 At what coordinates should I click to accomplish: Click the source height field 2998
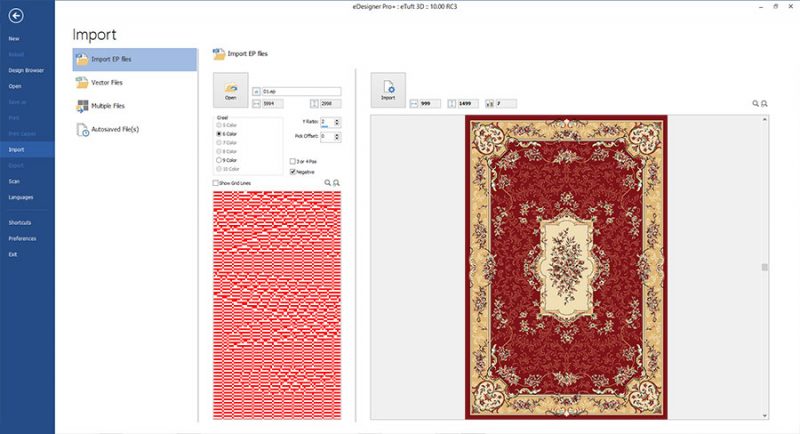(331, 104)
